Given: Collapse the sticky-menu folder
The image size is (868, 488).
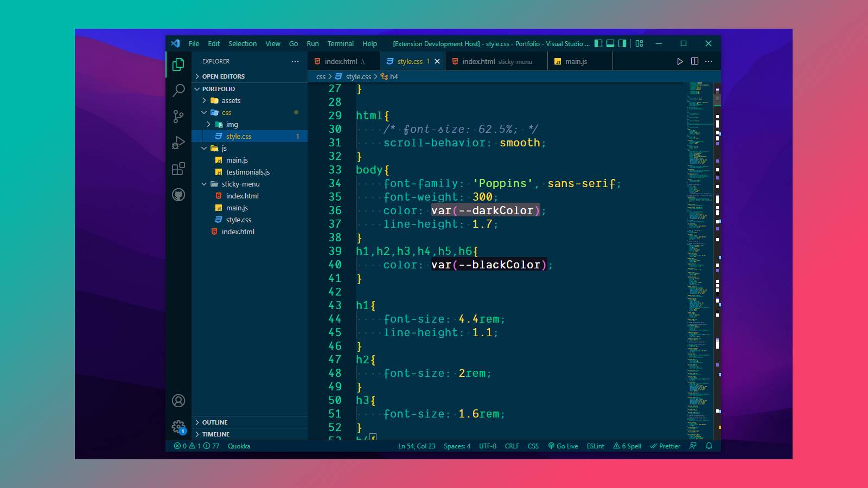Looking at the screenshot, I should click(250, 184).
